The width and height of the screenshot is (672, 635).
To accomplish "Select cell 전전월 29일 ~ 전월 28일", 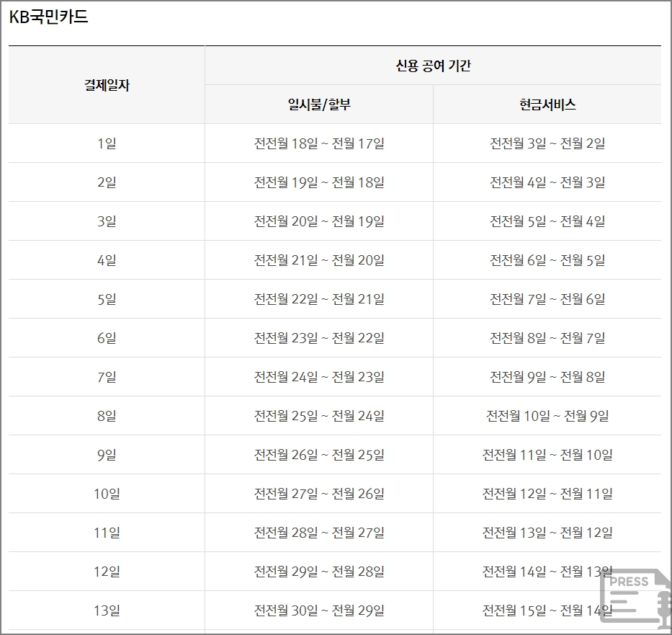I will (319, 572).
